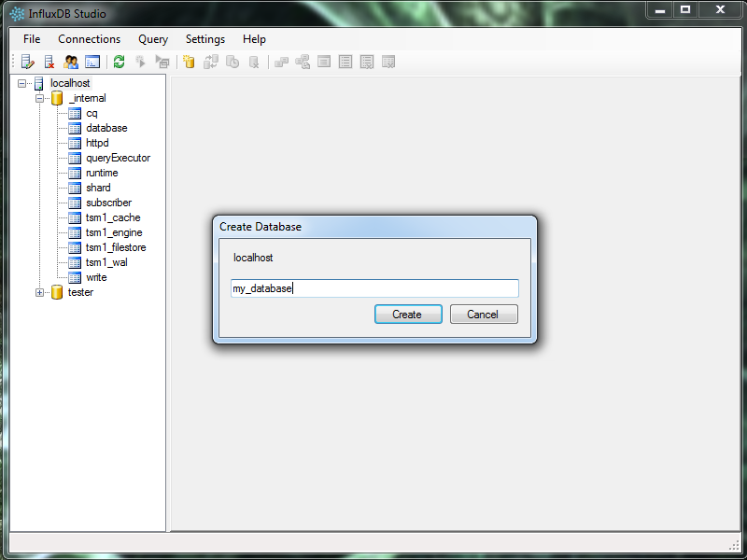Viewport: 747px width, 560px height.
Task: Click the table icon beside shard
Action: pyautogui.click(x=75, y=189)
